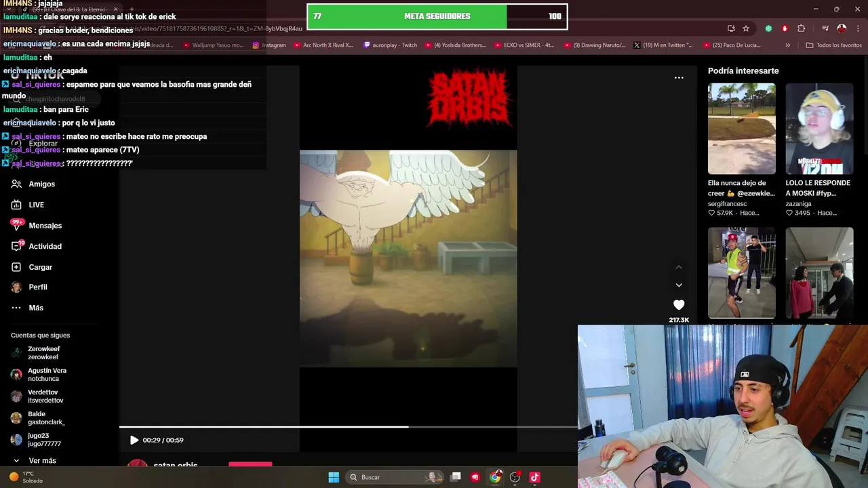The width and height of the screenshot is (868, 488).
Task: Open Chrome extensions puzzle icon
Action: click(x=801, y=28)
